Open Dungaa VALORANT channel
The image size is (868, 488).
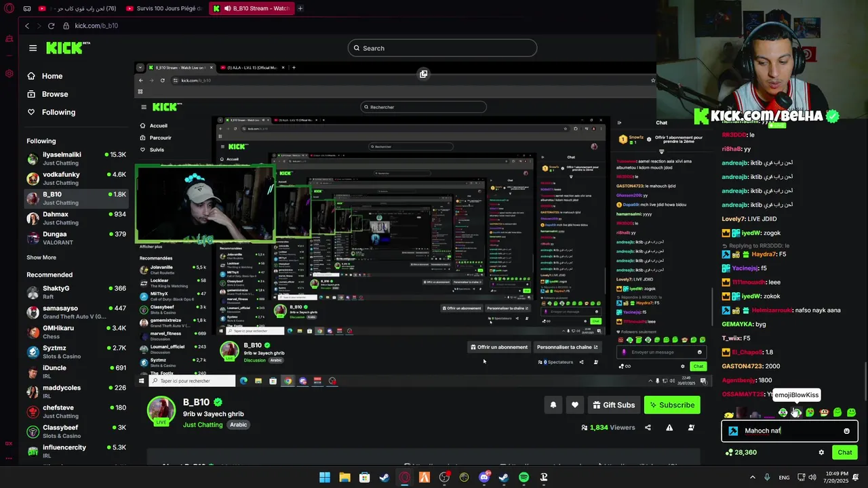(77, 238)
